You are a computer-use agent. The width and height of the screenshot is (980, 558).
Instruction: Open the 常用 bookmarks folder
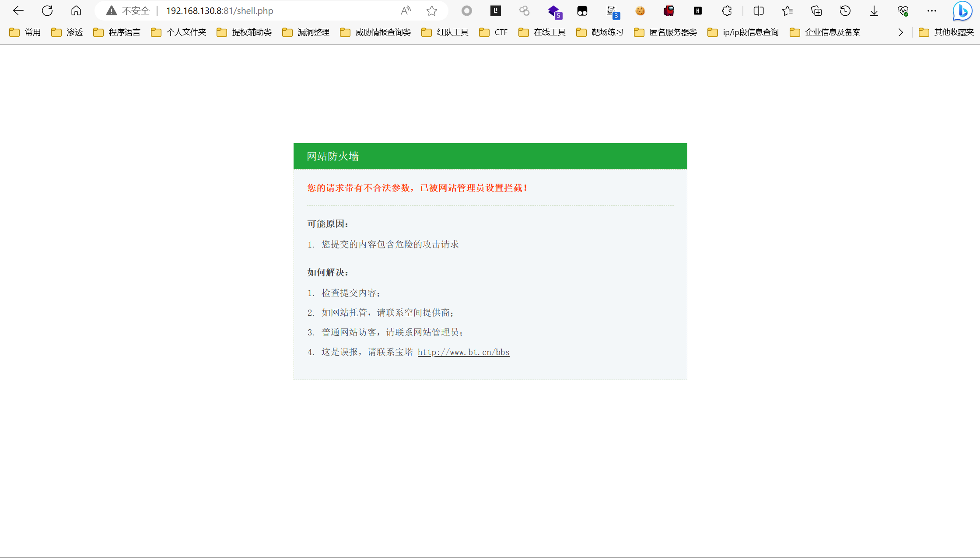(25, 32)
